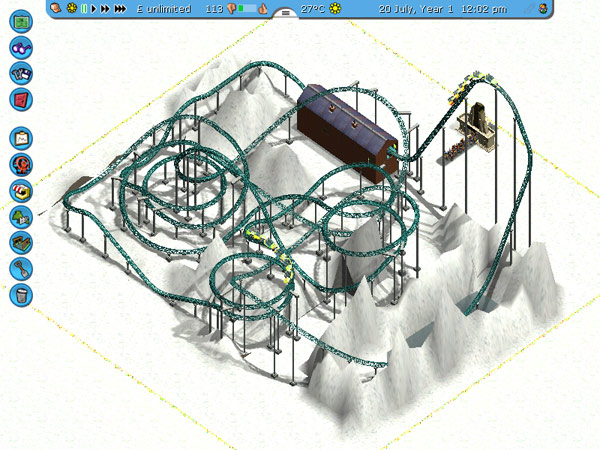Select the delete trash can tool
The image size is (600, 450).
[21, 295]
